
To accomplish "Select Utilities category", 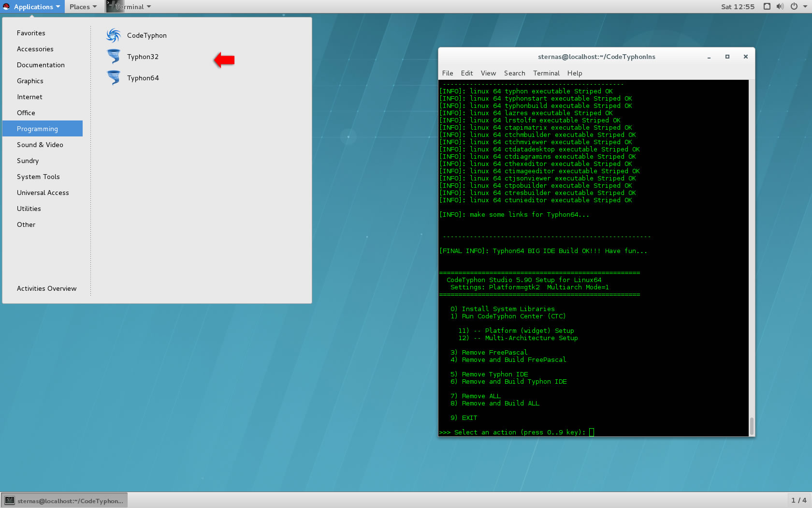I will coord(43,209).
